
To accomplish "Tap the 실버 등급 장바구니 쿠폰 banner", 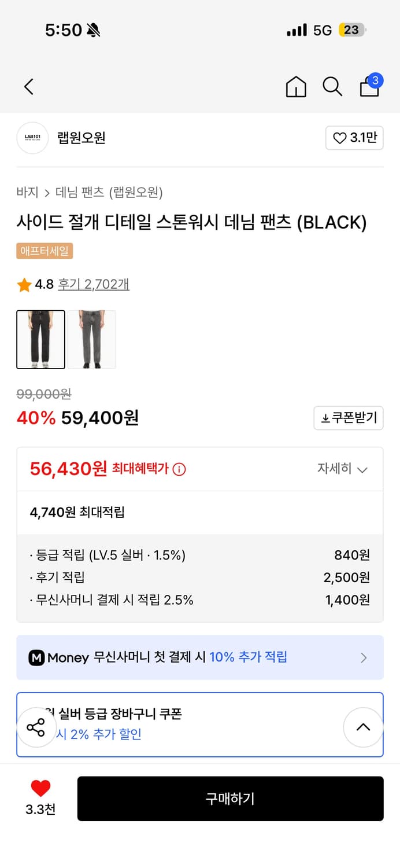I will [x=199, y=724].
